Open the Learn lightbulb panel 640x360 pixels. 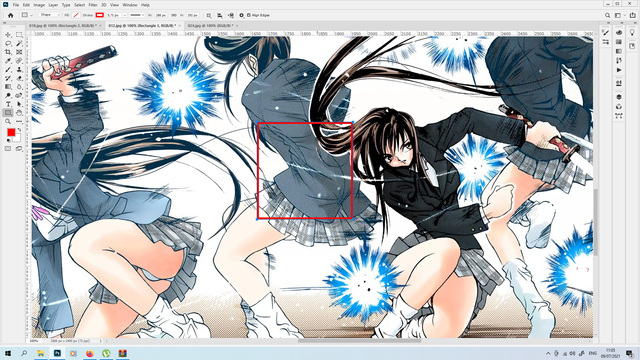pos(632,33)
